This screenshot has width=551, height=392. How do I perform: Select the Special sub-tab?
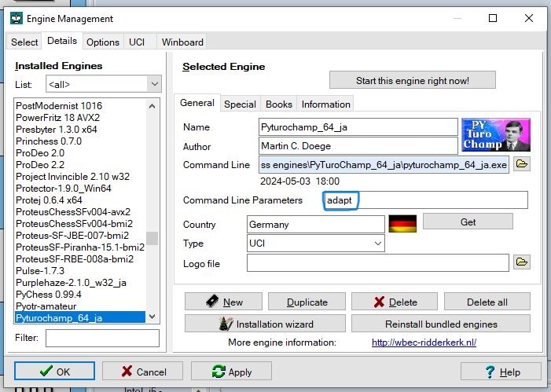coord(240,104)
